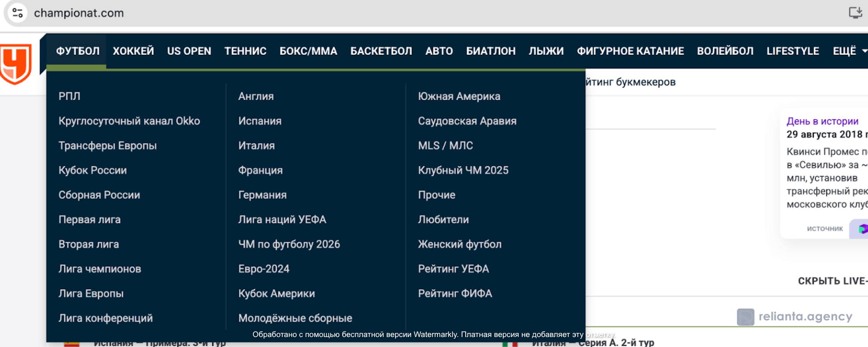Select Саудовская Аравия menu item
868x347 pixels.
click(467, 121)
